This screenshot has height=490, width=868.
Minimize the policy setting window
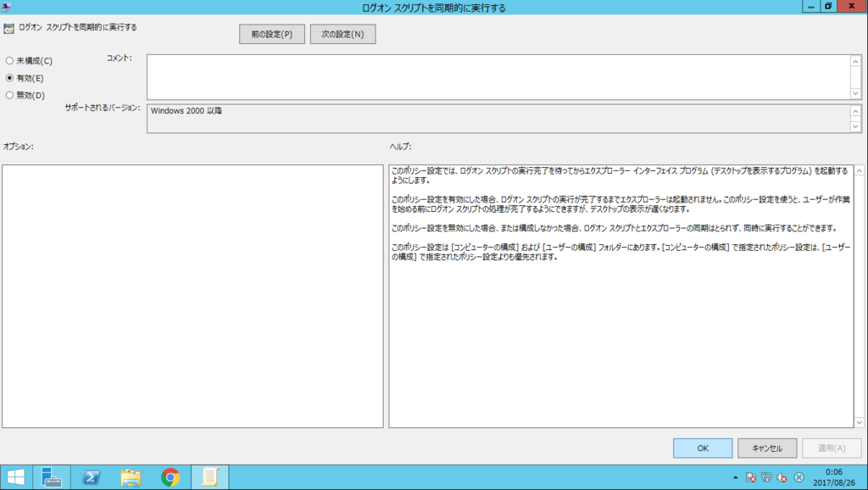(x=811, y=6)
